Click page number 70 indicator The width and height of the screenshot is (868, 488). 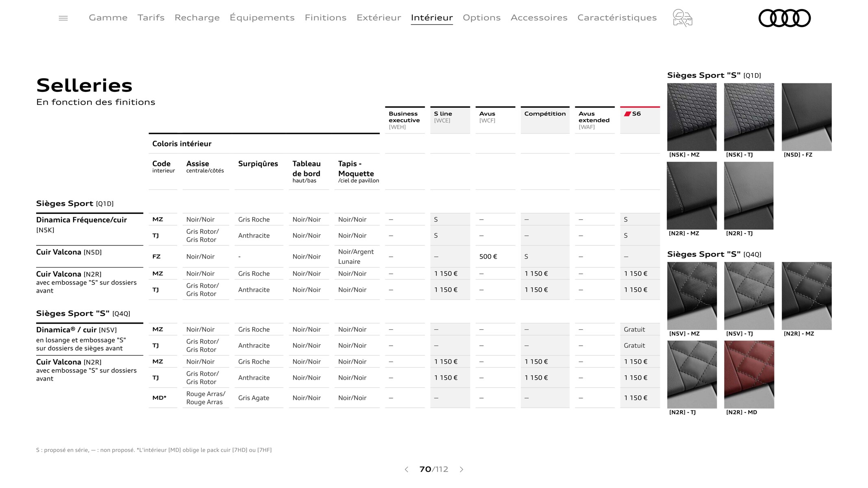tap(435, 469)
